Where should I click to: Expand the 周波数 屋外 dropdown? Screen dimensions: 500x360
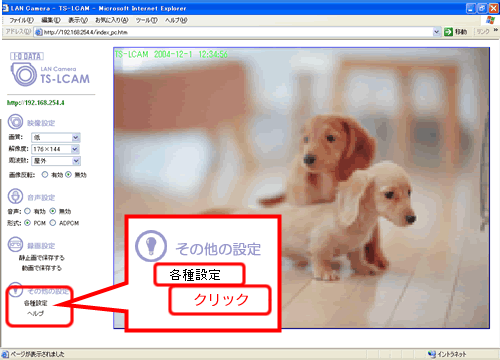[x=56, y=161]
